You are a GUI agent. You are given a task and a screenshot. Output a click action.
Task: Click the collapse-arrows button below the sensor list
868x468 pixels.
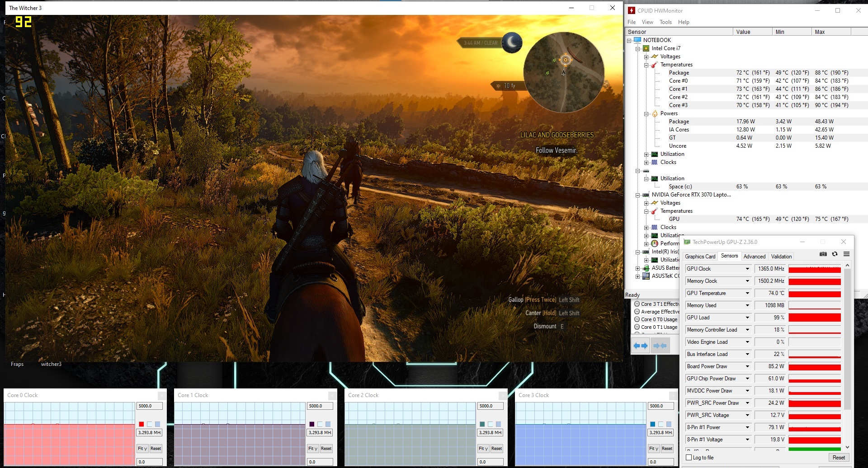click(x=660, y=346)
